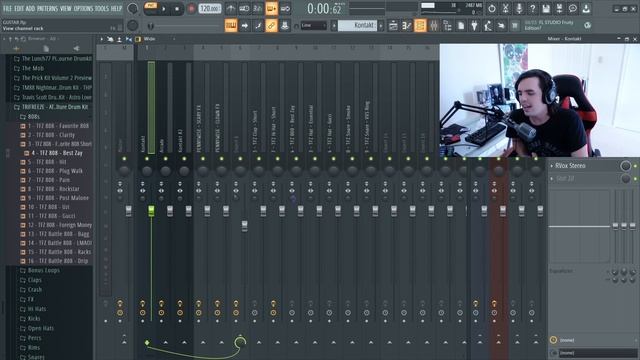Open the content download arrow icon

pyautogui.click(x=586, y=8)
